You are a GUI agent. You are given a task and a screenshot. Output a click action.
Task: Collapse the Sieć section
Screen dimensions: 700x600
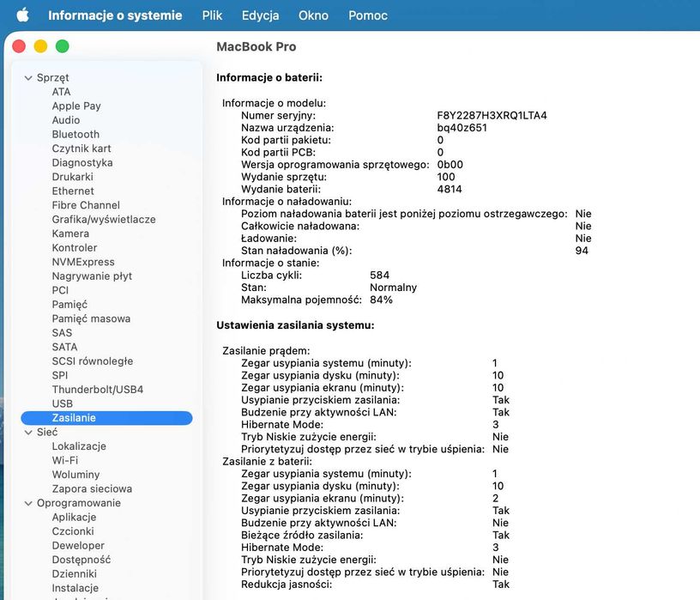[28, 433]
